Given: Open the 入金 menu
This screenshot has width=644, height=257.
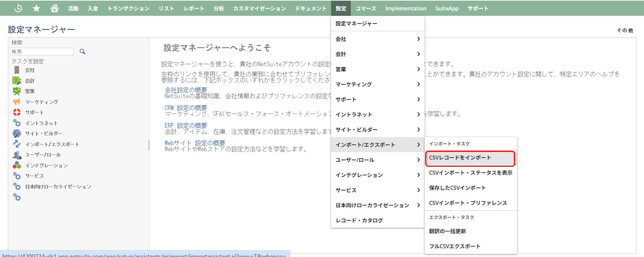Looking at the screenshot, I should (93, 8).
